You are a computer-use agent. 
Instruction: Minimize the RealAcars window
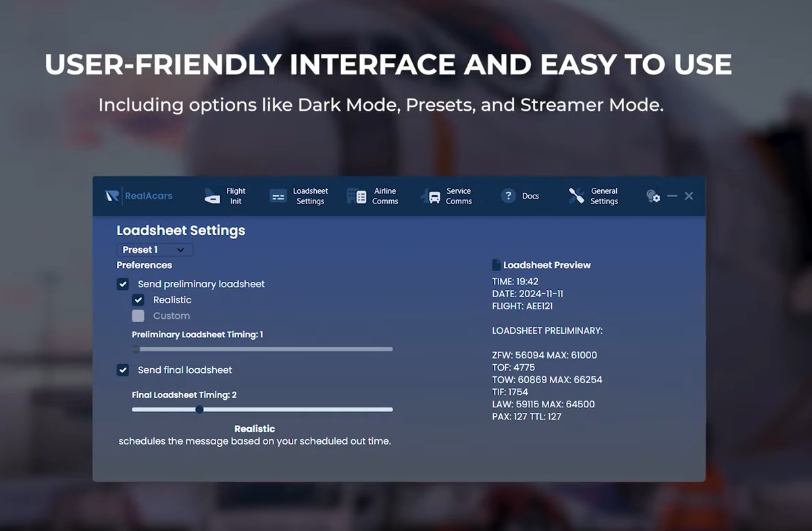[x=672, y=196]
